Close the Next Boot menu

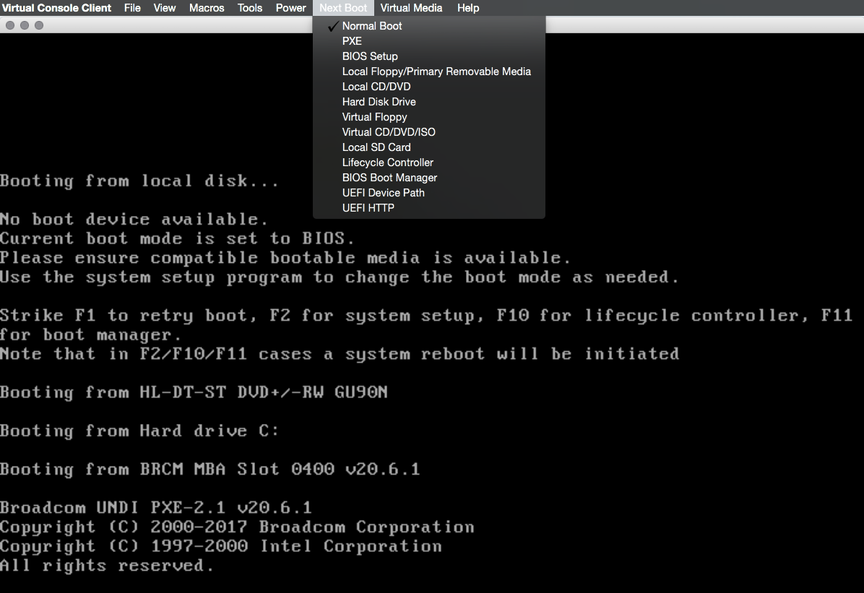(x=343, y=8)
